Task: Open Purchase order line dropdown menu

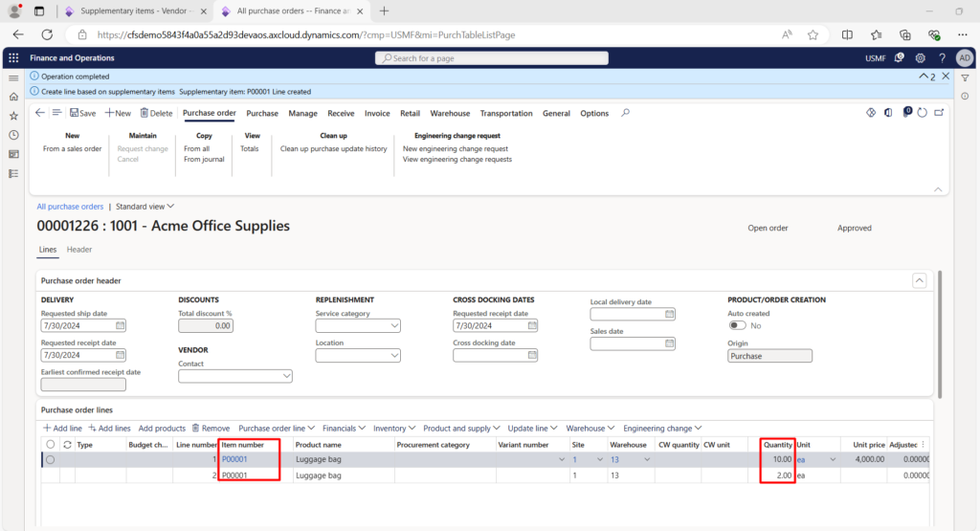Action: (277, 429)
